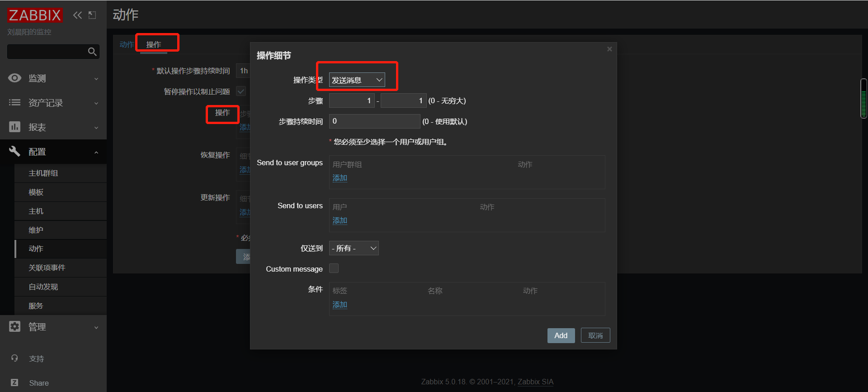Click the first 步骤 from field

pos(352,100)
